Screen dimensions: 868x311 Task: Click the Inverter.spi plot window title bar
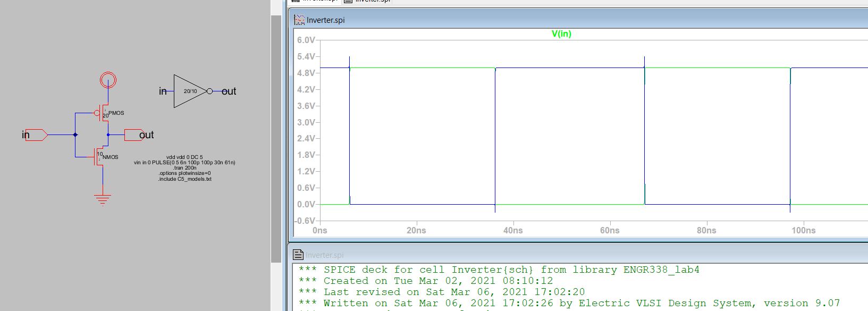[x=532, y=20]
